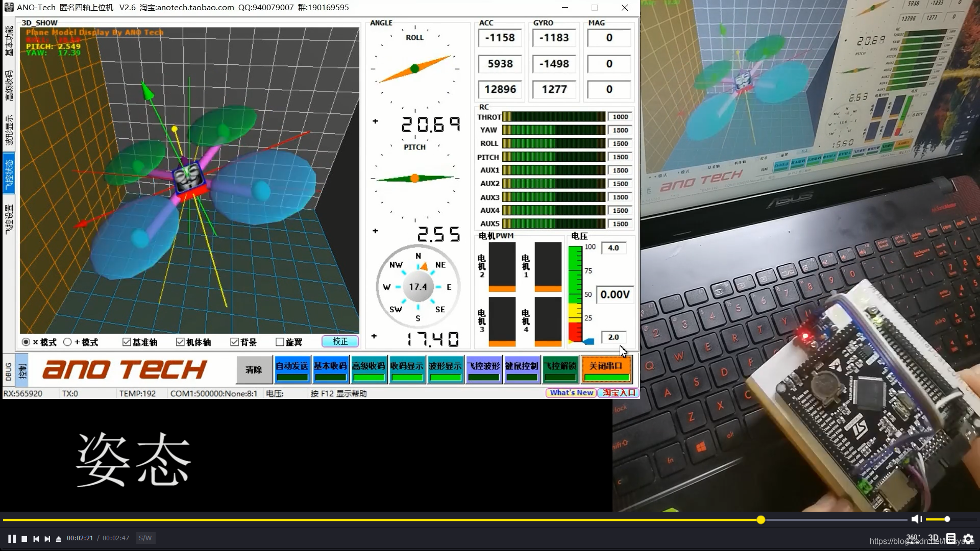Click the eject/open file icon
The height and width of the screenshot is (551, 980).
click(x=59, y=539)
